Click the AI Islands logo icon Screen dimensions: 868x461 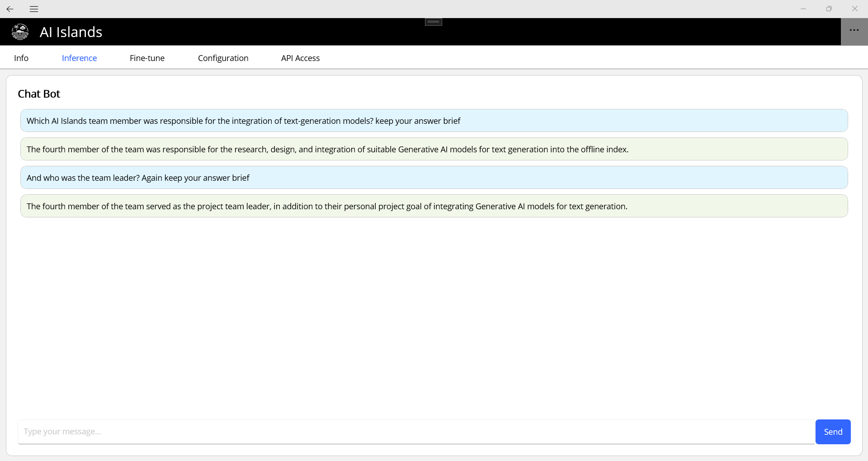pos(20,32)
